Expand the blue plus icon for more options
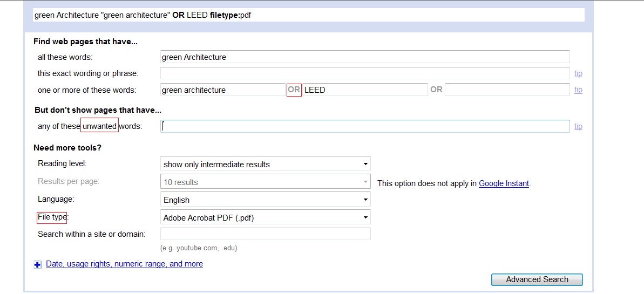This screenshot has width=644, height=294. click(37, 264)
